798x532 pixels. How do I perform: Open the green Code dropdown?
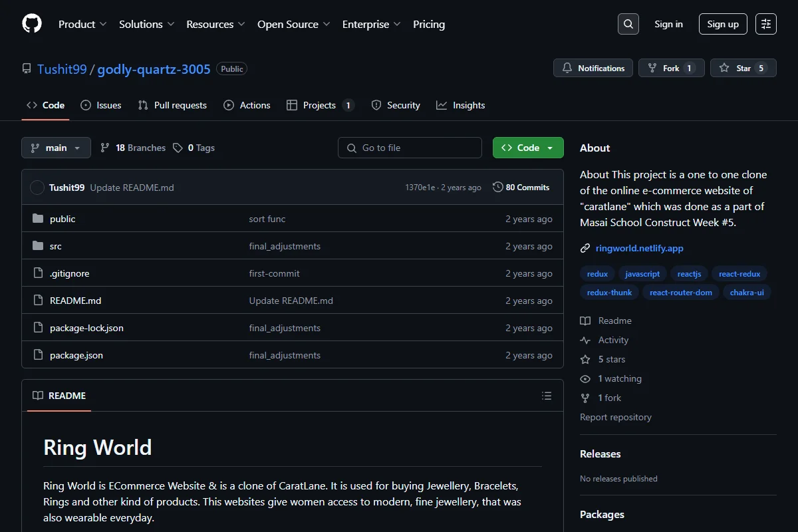[x=528, y=148]
